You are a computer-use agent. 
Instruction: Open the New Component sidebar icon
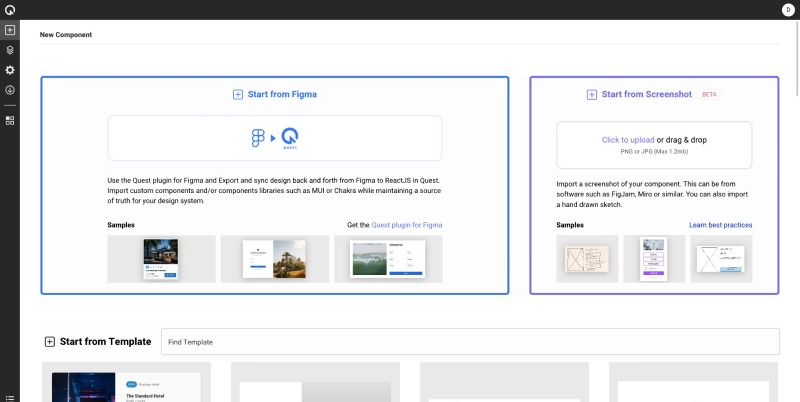(10, 30)
